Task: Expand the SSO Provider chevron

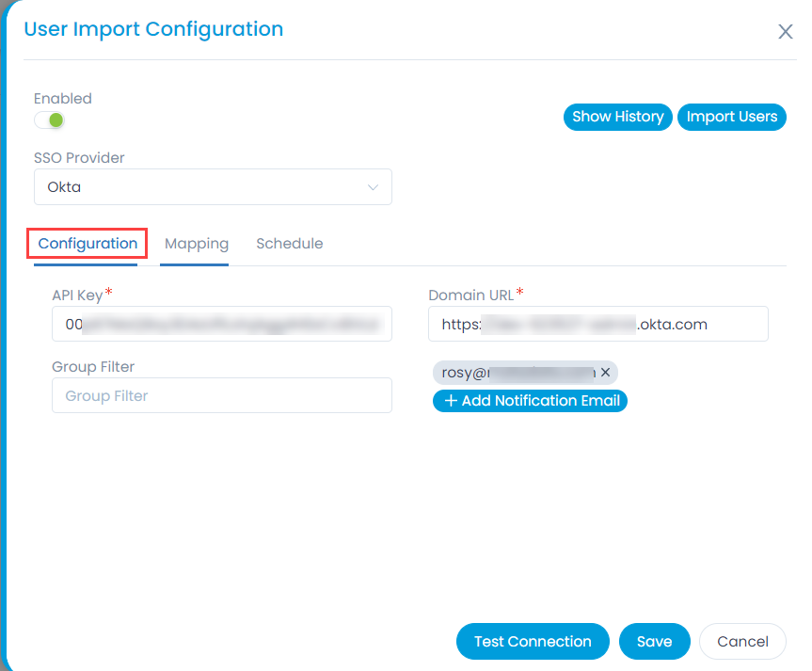Action: pyautogui.click(x=373, y=187)
